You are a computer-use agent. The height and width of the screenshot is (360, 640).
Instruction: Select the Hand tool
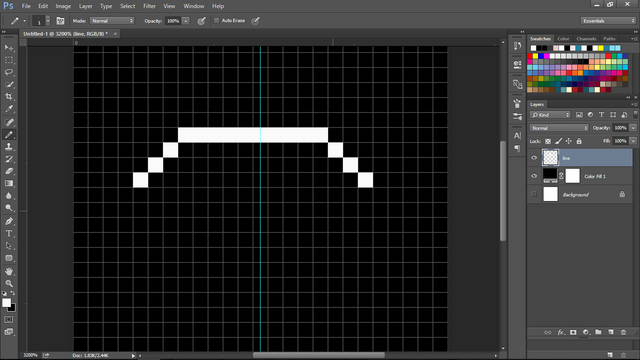[9, 271]
